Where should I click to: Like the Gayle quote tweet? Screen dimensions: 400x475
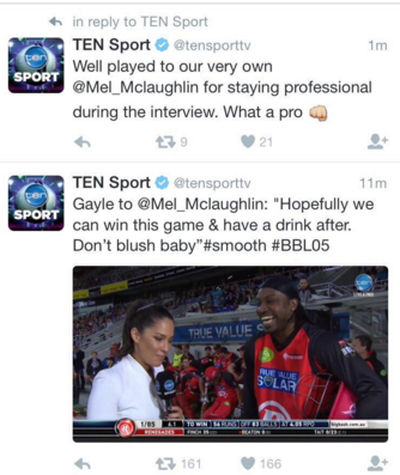[248, 463]
